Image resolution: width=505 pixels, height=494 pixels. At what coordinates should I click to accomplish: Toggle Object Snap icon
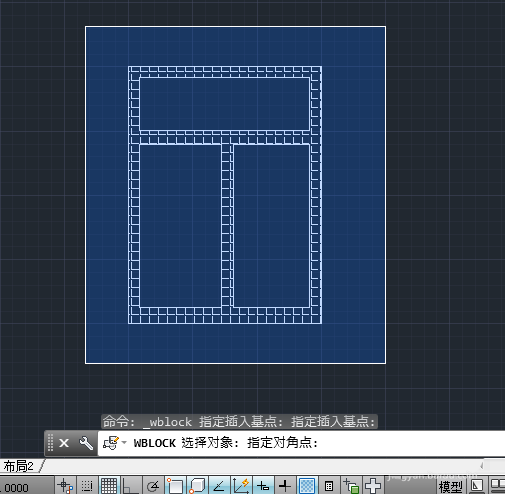coord(175,486)
